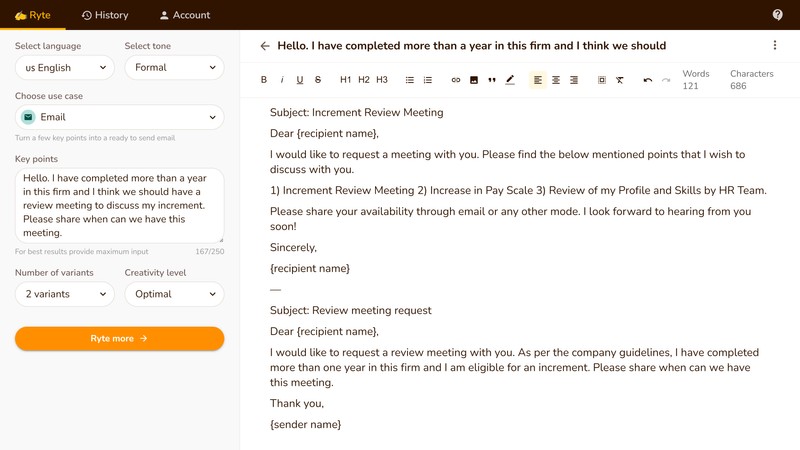Click the Ryte more button
The height and width of the screenshot is (450, 800).
pyautogui.click(x=119, y=339)
